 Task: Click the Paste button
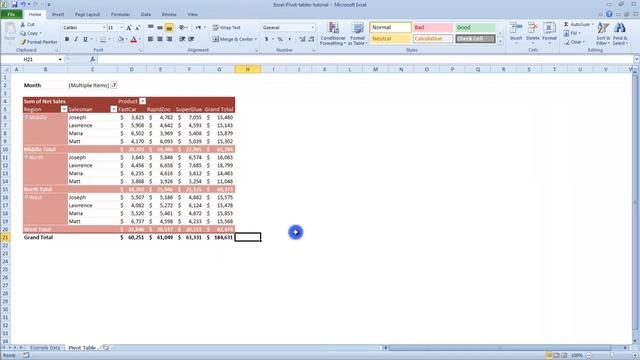pos(10,32)
